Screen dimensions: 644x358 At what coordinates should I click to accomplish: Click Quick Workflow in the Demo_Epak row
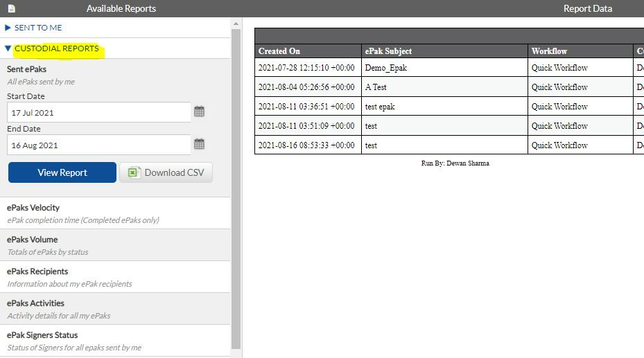click(580, 68)
